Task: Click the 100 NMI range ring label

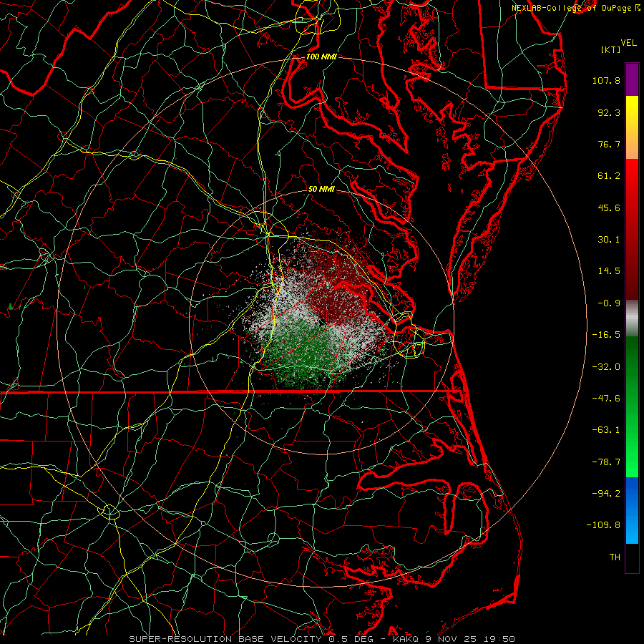Action: [321, 57]
